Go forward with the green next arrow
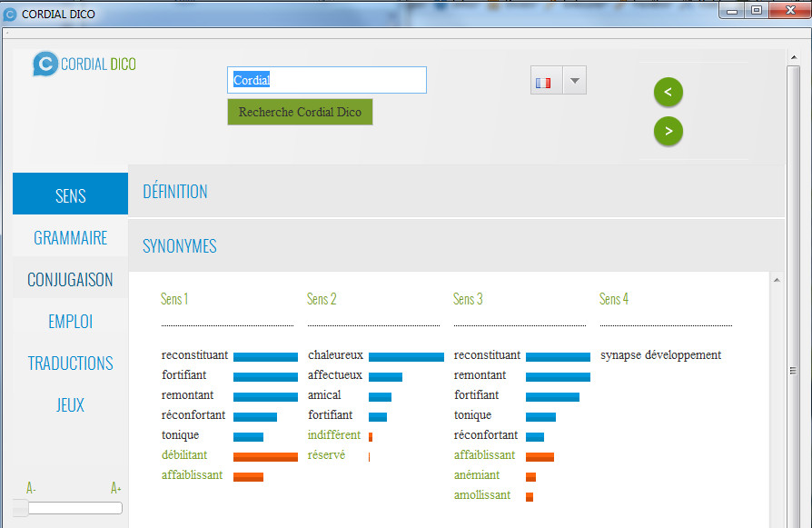812x528 pixels. click(x=668, y=131)
